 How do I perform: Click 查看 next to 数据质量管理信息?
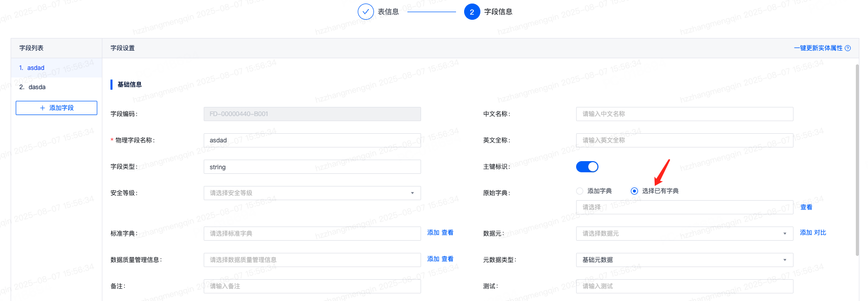(447, 259)
